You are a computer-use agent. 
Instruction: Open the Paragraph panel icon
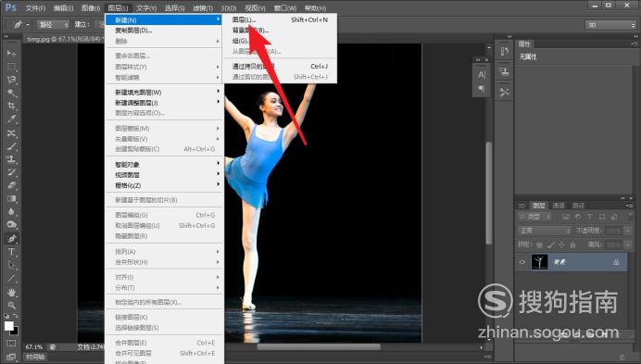[482, 89]
